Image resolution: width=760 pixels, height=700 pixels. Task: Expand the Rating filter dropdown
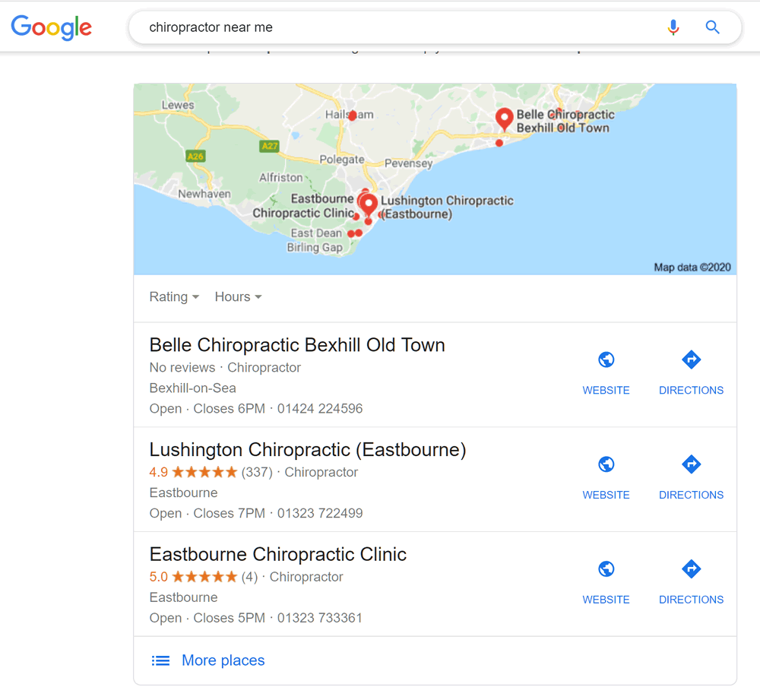174,296
